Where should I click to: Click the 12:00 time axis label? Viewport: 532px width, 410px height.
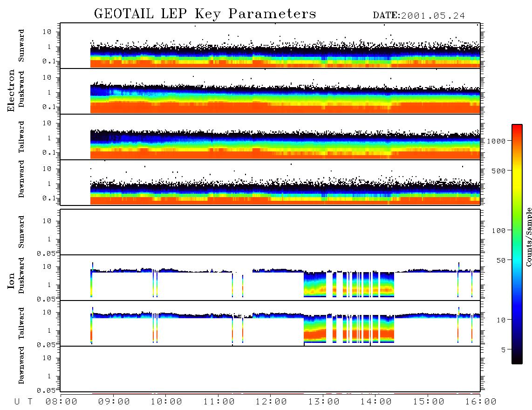tap(271, 402)
